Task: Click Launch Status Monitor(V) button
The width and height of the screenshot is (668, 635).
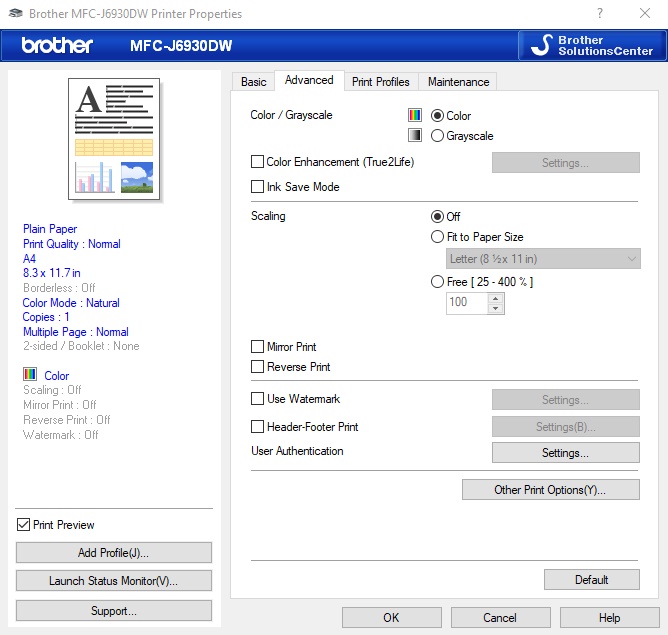Action: tap(114, 580)
